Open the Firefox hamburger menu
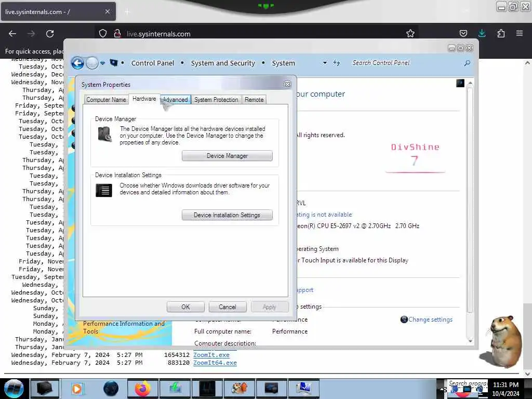Viewport: 532px width, 399px height. tap(520, 33)
